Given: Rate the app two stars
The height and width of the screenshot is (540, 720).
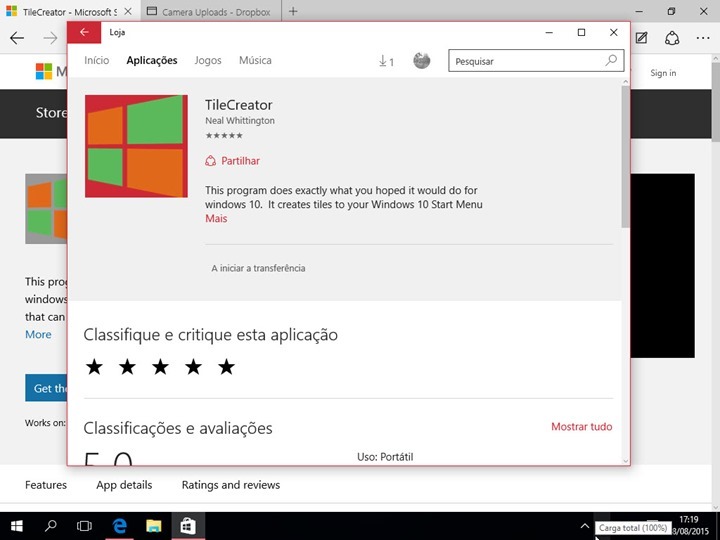Looking at the screenshot, I should click(127, 367).
